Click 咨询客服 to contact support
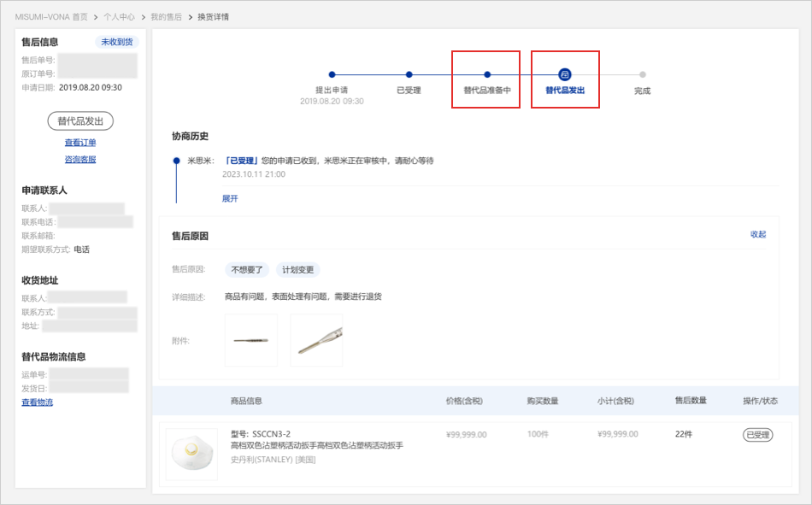Viewport: 812px width, 505px height. [x=80, y=159]
